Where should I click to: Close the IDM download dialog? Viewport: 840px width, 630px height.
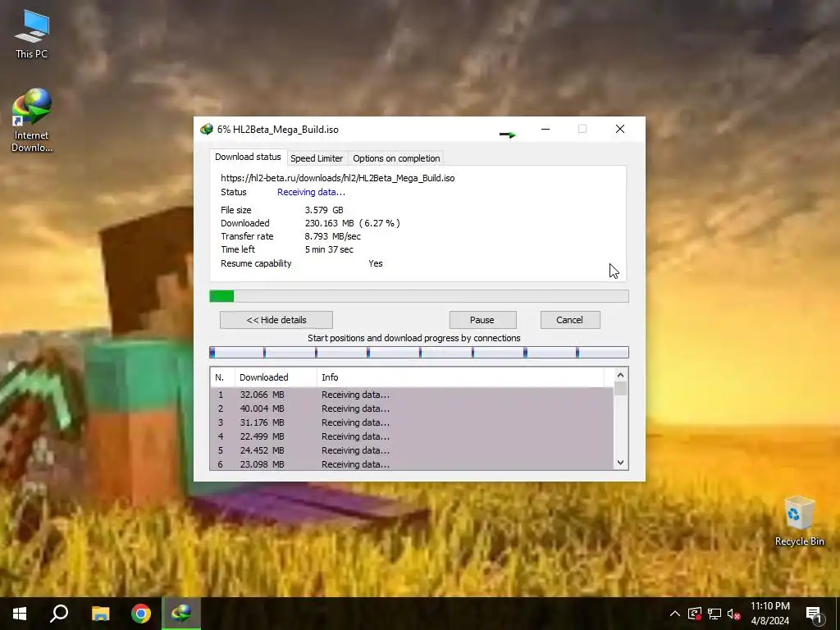pyautogui.click(x=620, y=129)
